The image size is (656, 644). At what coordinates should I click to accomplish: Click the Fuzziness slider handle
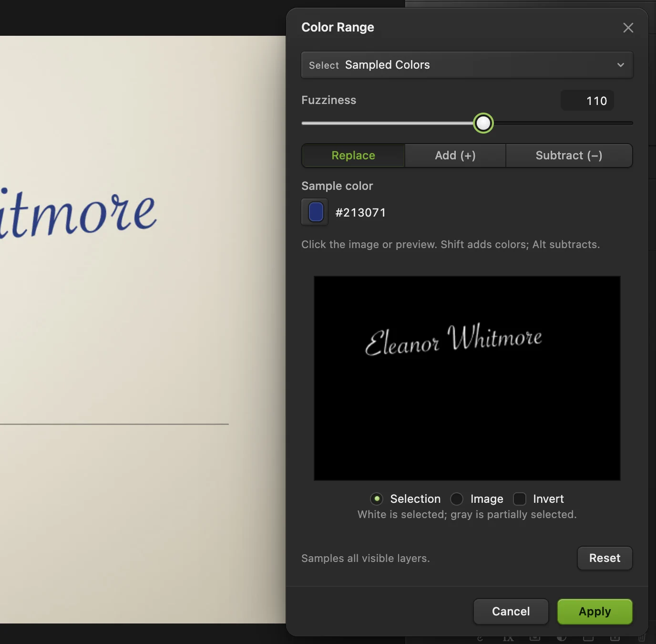click(x=483, y=123)
